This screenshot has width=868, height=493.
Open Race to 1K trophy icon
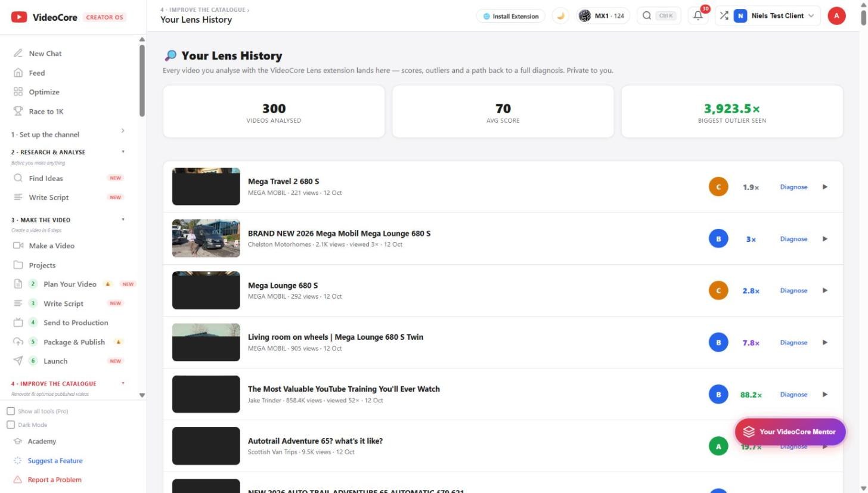click(18, 111)
